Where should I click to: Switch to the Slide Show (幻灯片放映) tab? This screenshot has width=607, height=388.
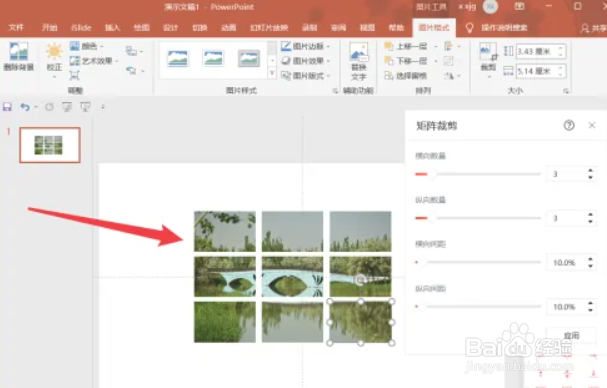pos(269,27)
